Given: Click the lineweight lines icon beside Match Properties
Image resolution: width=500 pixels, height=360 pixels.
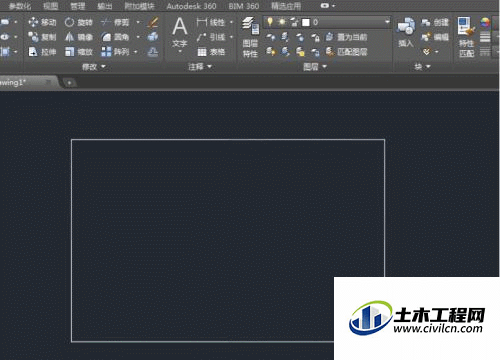Looking at the screenshot, I should click(x=485, y=37).
